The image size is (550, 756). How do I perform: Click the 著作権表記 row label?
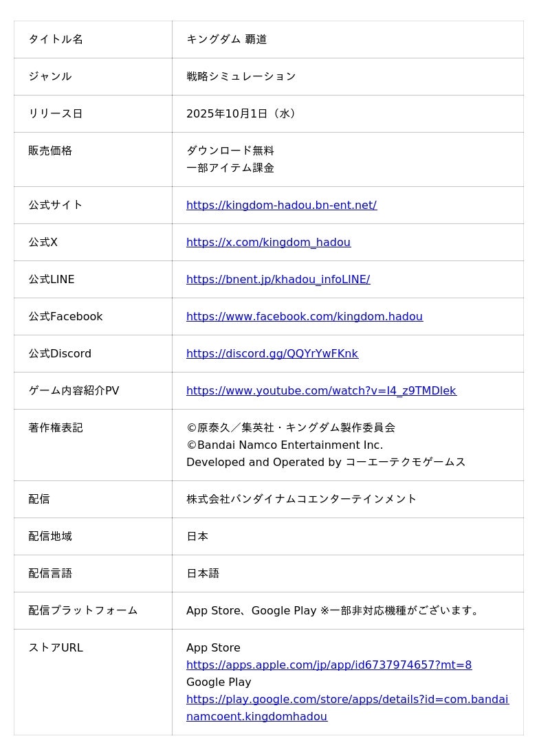pos(55,427)
